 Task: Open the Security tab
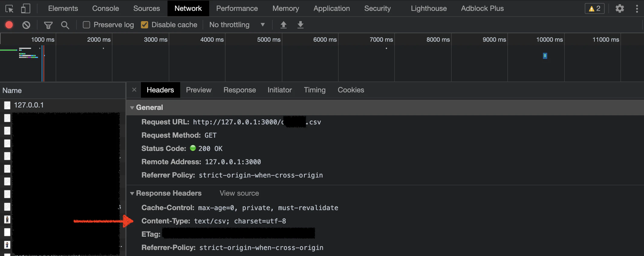[377, 8]
